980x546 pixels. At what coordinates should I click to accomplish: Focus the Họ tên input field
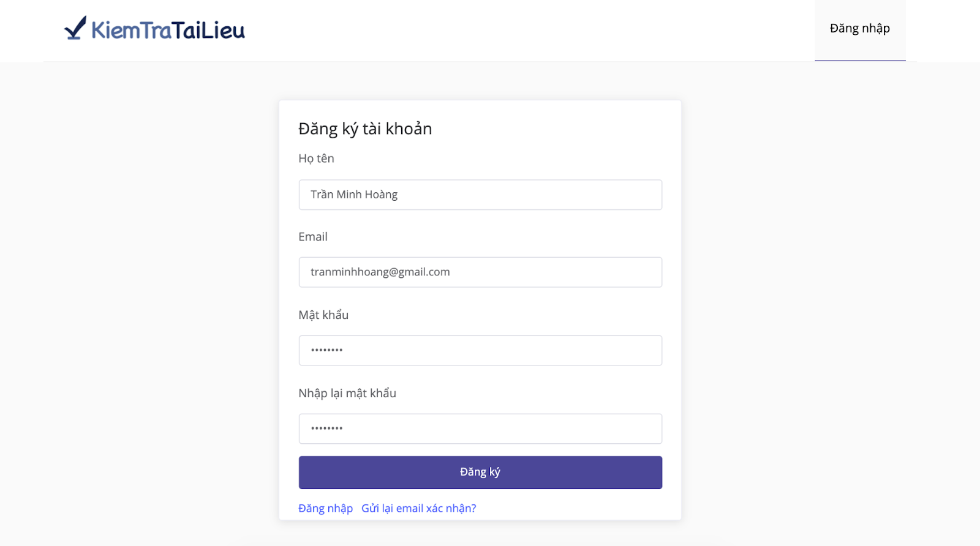click(480, 195)
